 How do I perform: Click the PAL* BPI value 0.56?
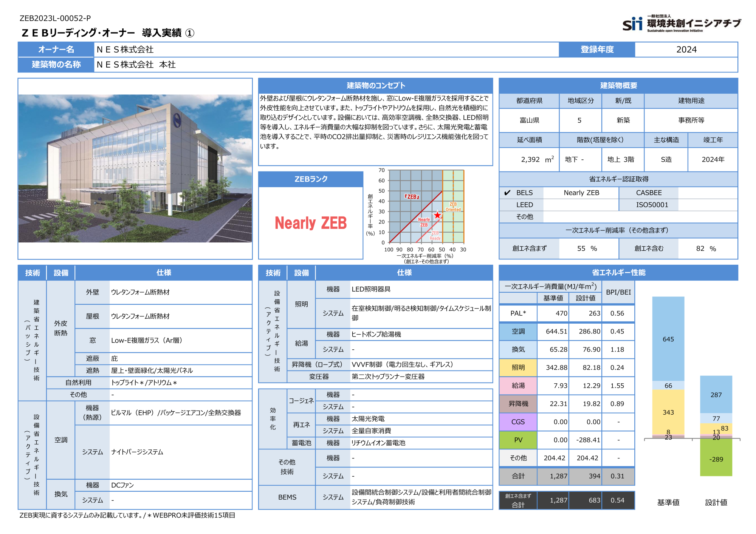(617, 313)
